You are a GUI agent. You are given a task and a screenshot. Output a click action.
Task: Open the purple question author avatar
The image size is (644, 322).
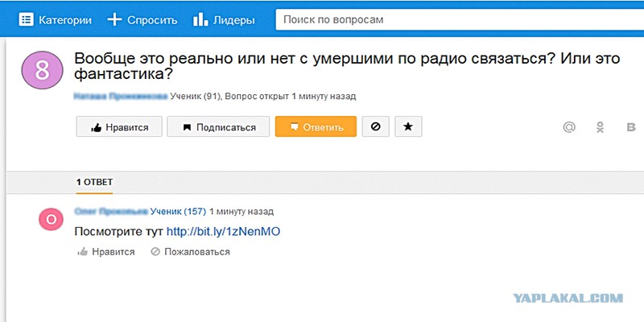pyautogui.click(x=42, y=70)
